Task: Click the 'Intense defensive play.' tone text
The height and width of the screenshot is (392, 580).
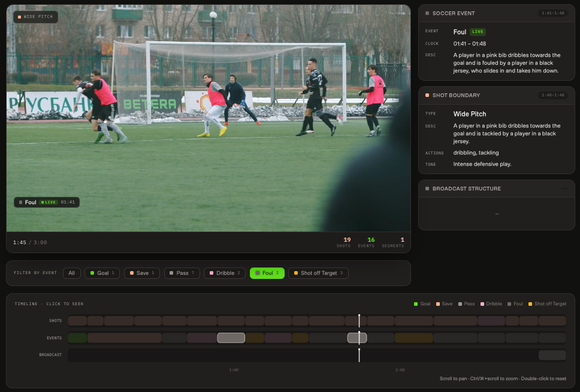Action: 482,164
